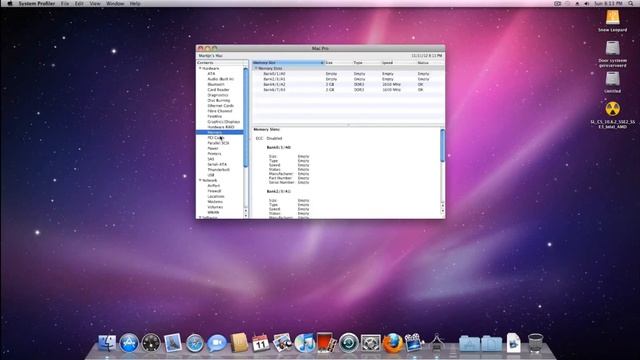The image size is (640, 360).
Task: Sort by the Memory Slot column header
Action: click(288, 62)
